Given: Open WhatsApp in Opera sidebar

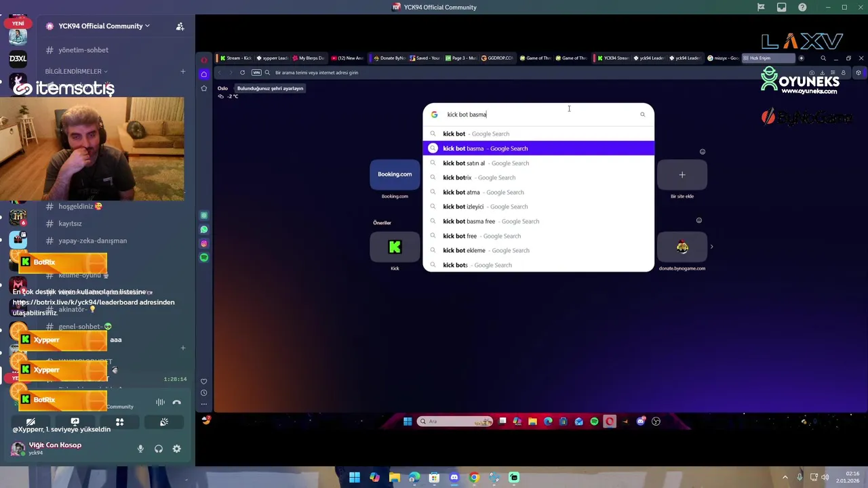Looking at the screenshot, I should (x=203, y=230).
